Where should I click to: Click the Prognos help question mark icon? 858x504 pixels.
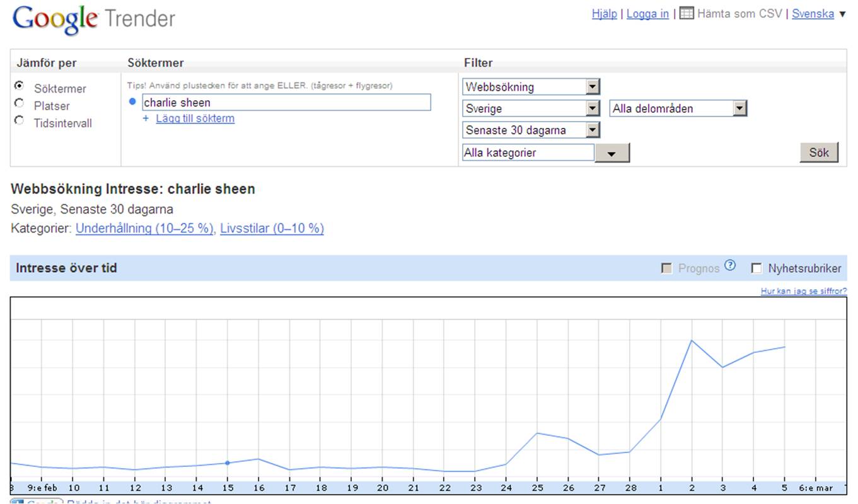click(x=729, y=265)
